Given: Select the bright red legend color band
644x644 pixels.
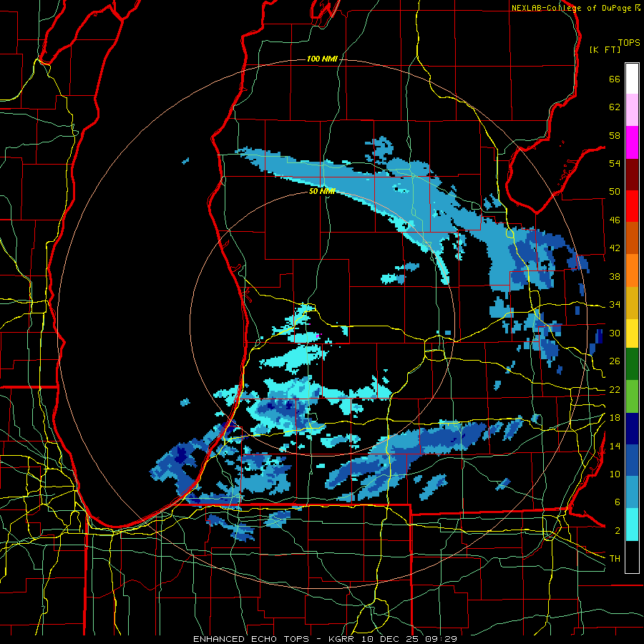Looking at the screenshot, I should [632, 206].
